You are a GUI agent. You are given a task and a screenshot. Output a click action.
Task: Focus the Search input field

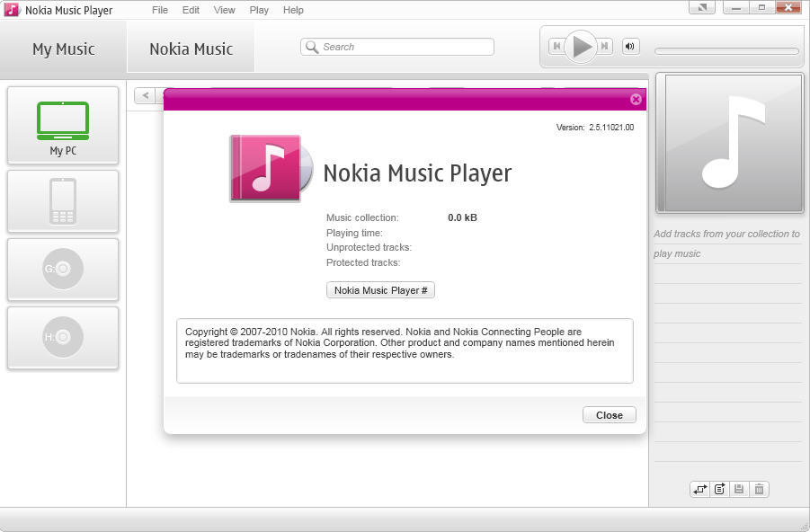tap(397, 47)
